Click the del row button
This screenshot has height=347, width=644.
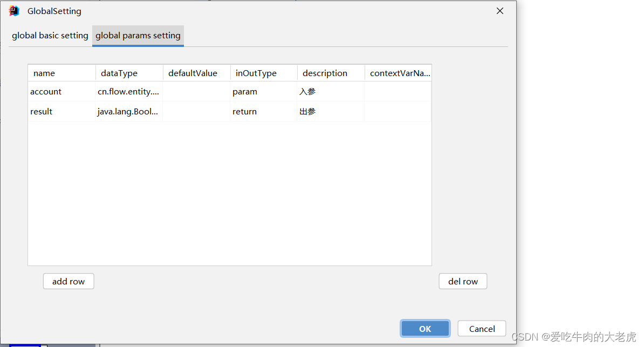[x=463, y=281]
